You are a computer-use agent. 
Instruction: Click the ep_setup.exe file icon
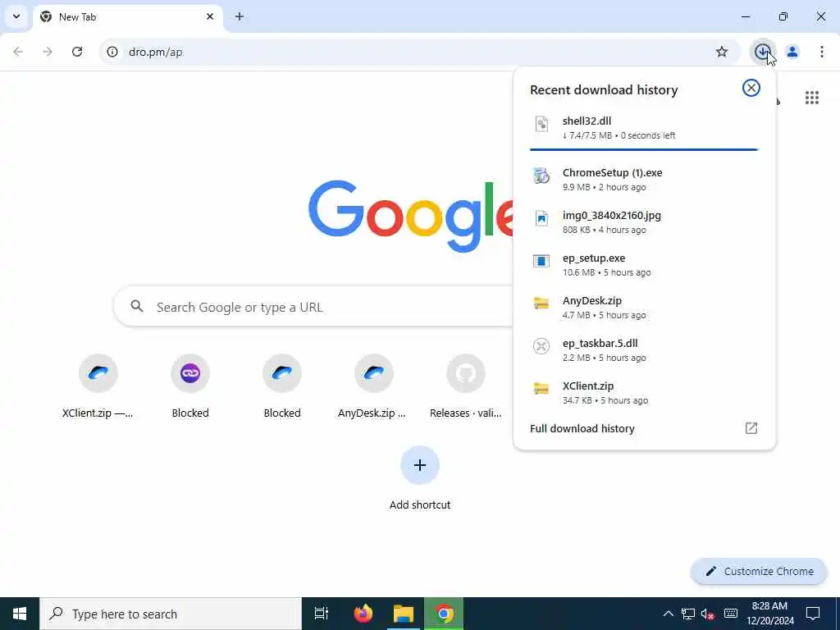pos(541,261)
